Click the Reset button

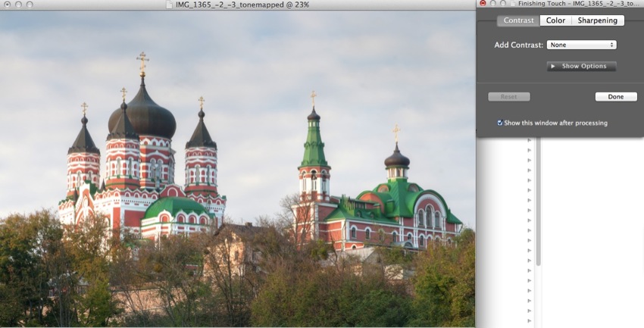[x=509, y=97]
